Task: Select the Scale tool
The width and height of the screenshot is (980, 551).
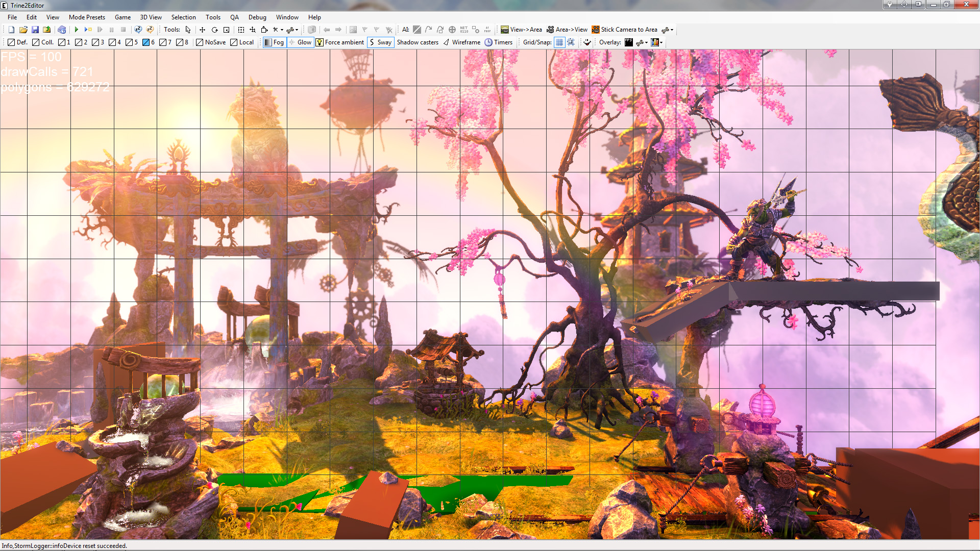Action: (x=227, y=30)
